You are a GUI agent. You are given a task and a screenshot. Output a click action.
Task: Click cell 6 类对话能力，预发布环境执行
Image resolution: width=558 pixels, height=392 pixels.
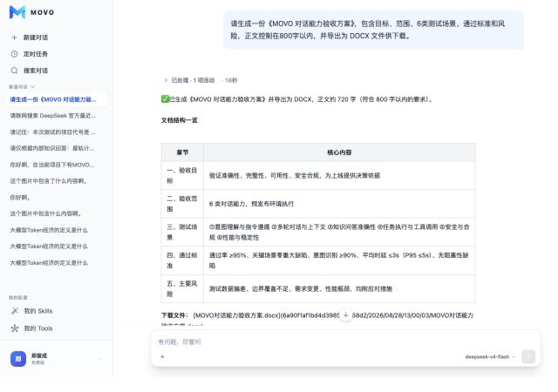pos(339,204)
